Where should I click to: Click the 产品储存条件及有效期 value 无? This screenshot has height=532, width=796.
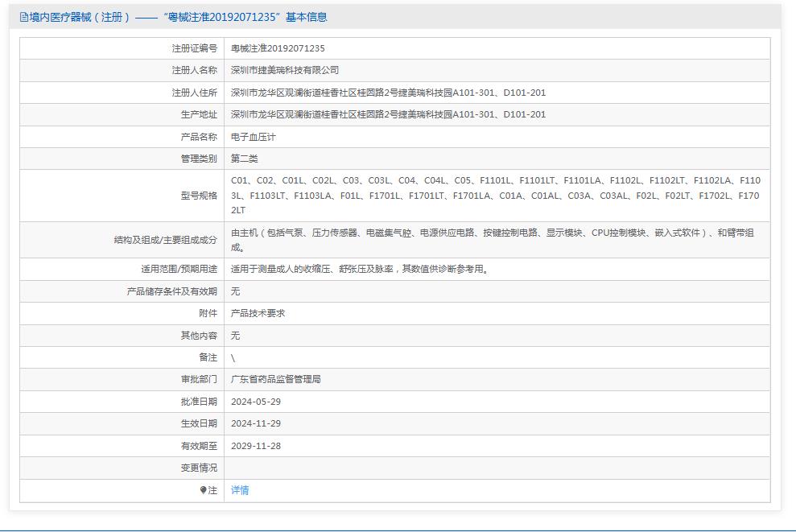[234, 291]
